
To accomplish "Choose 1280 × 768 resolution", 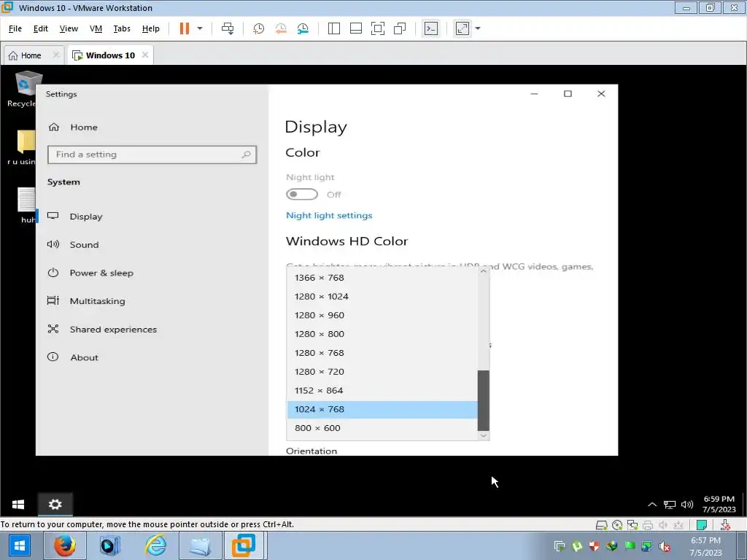I will pos(382,353).
